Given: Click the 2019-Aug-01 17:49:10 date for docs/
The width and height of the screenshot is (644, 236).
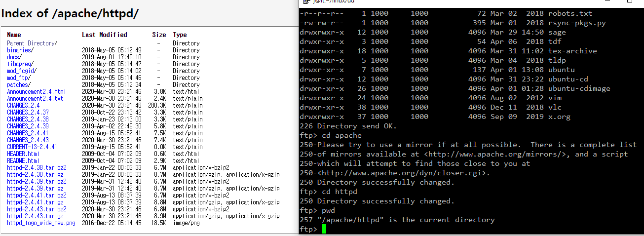Looking at the screenshot, I should click(112, 57).
